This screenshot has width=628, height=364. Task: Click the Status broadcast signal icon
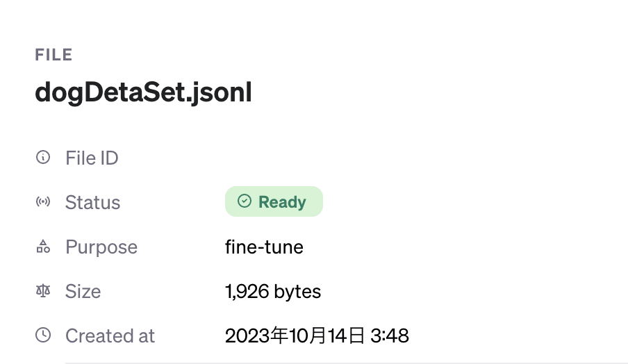[x=43, y=202]
